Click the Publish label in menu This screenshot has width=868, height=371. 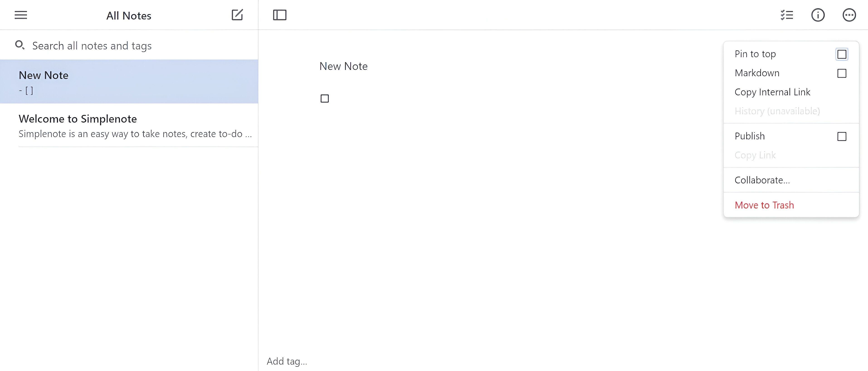(749, 136)
